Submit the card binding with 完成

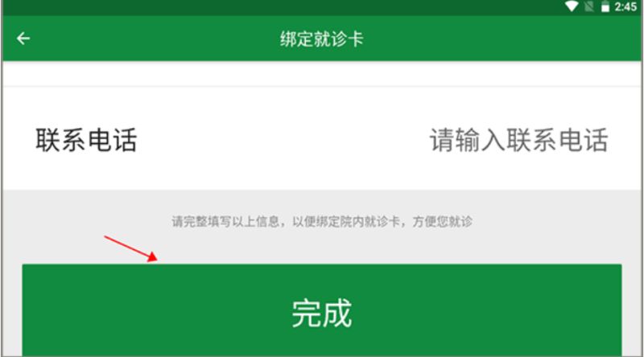coord(322,310)
